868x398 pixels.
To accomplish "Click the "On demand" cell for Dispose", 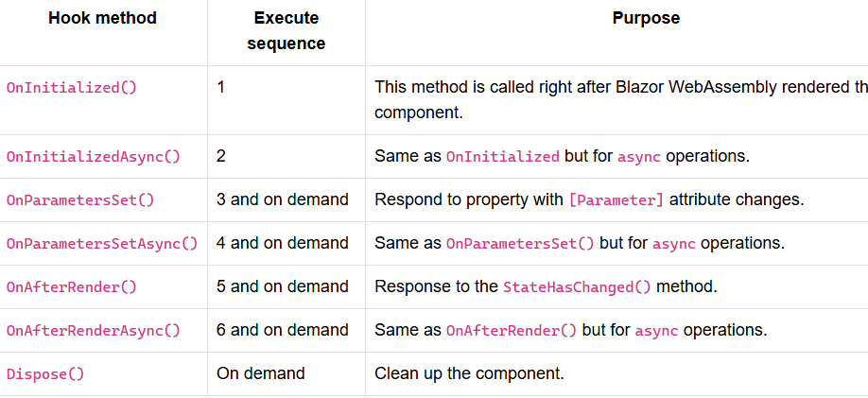I will click(261, 373).
